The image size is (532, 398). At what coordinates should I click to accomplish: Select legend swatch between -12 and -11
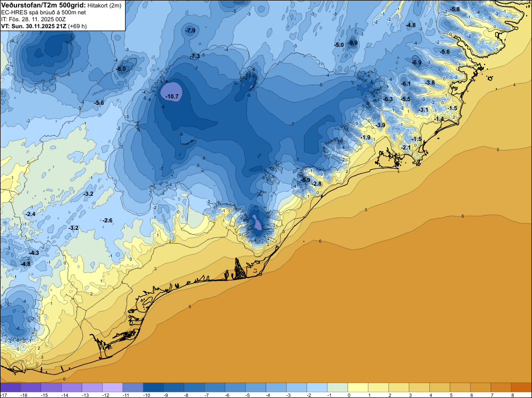[x=113, y=387]
